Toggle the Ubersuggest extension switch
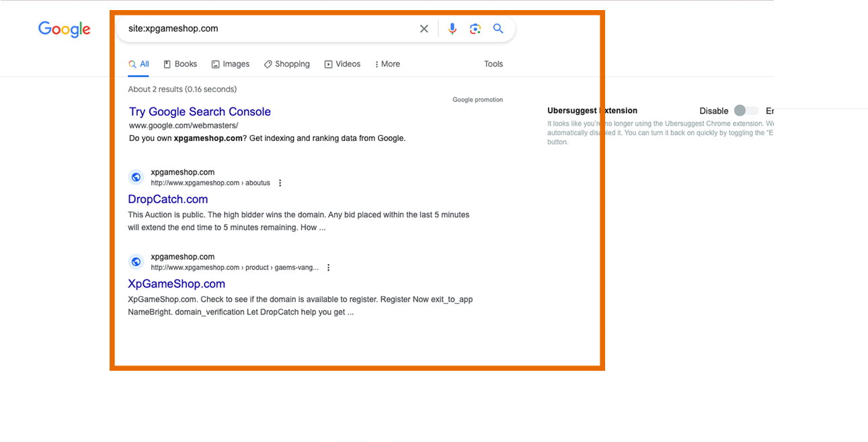Viewport: 868px width, 442px height. click(746, 111)
